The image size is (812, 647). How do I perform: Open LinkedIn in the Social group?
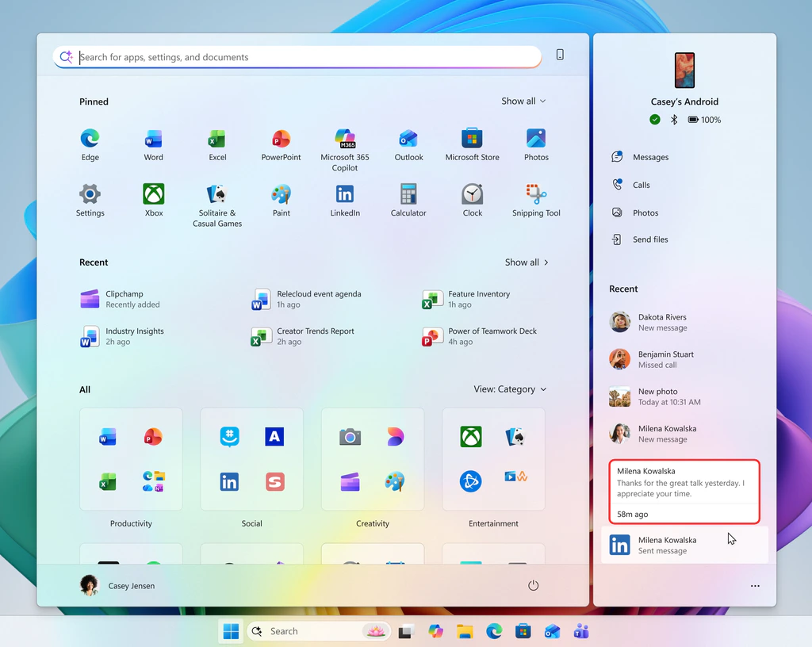[x=229, y=482]
